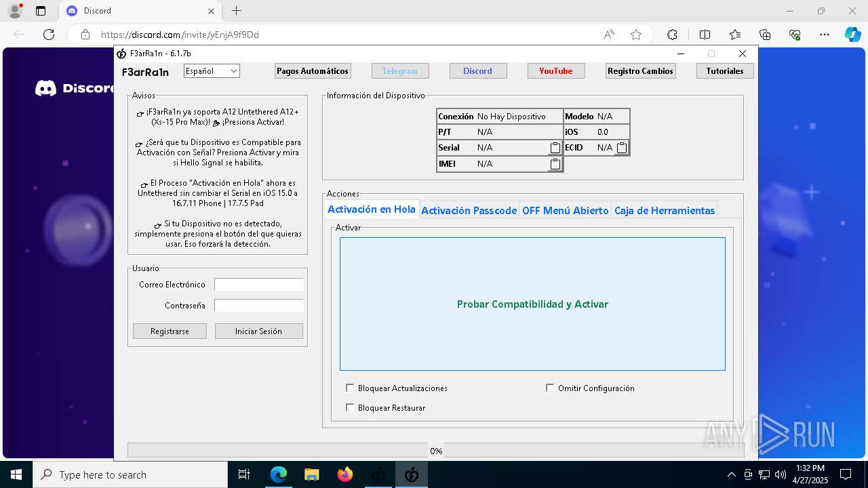Image resolution: width=868 pixels, height=488 pixels.
Task: Add page to favorites star in Edge
Action: [636, 35]
